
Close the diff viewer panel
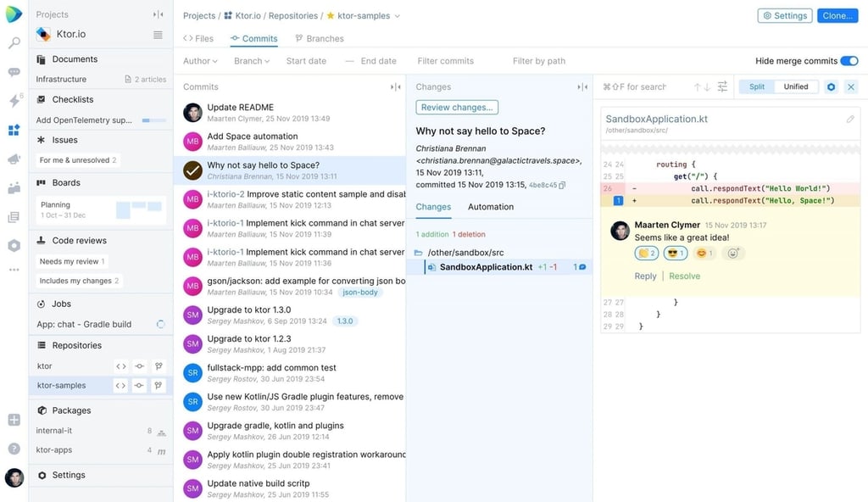[851, 87]
